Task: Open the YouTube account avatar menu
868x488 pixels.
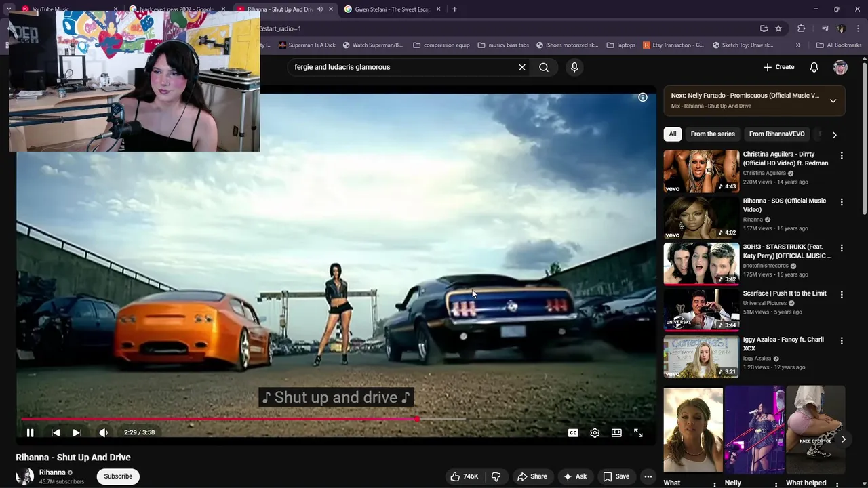Action: (x=840, y=67)
